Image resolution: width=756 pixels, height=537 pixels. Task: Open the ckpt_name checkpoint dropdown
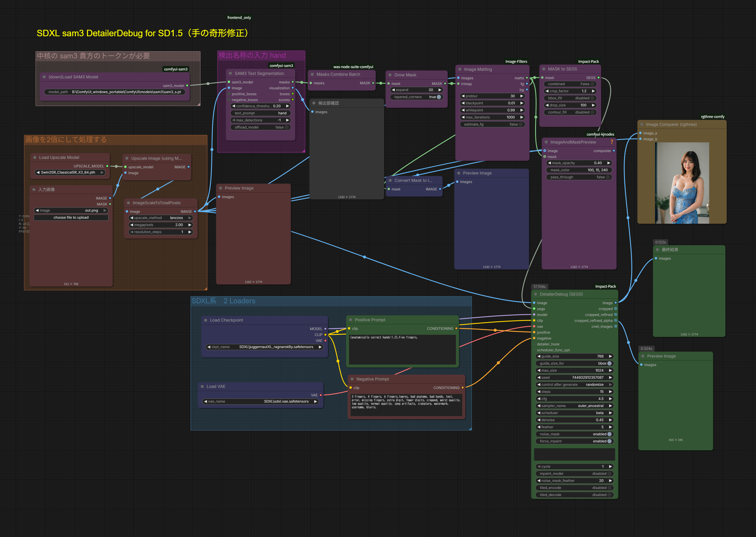tap(264, 347)
